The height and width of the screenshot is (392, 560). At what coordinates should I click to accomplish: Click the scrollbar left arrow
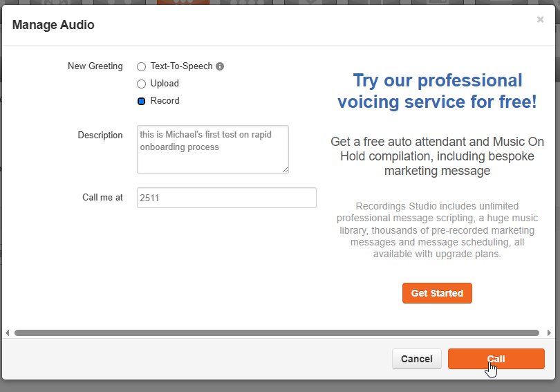click(7, 333)
